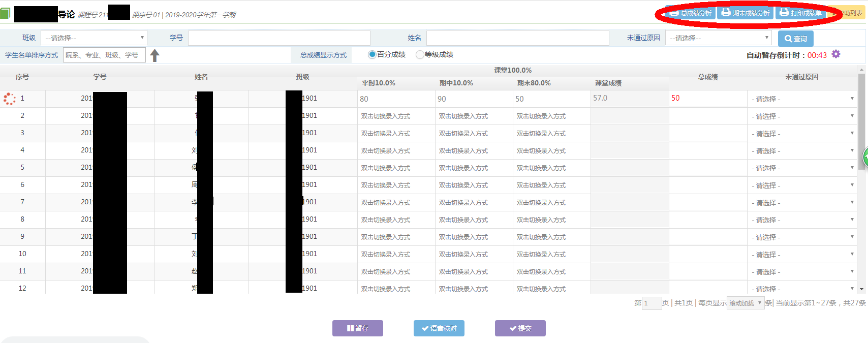Click the 打印成绩单 print button
The image size is (868, 343).
[x=800, y=13]
